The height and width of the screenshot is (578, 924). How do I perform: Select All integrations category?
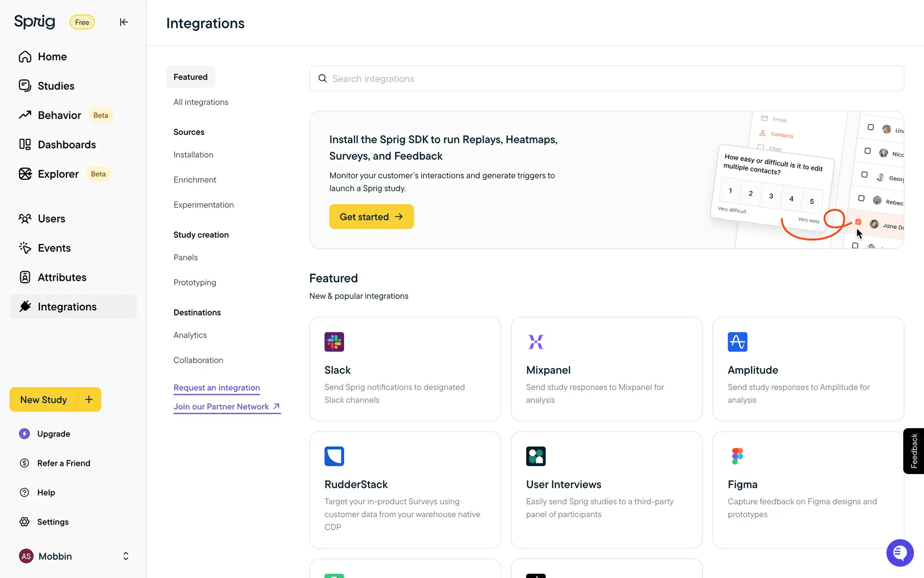pos(201,102)
